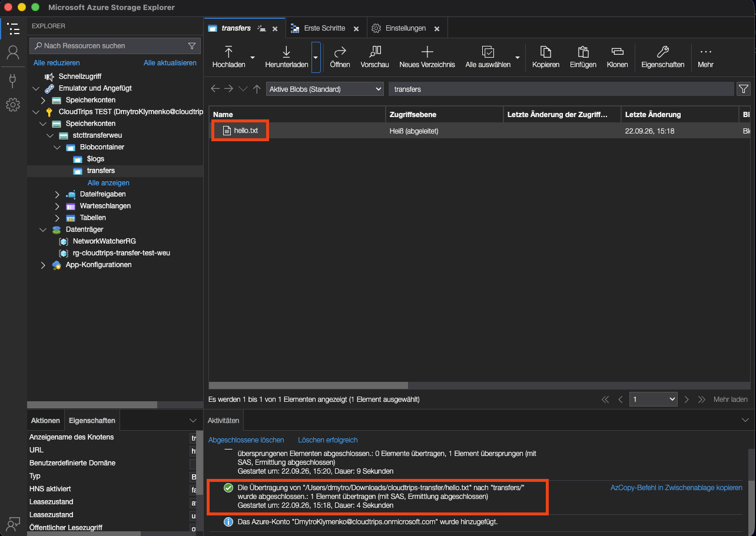Open the Explorer view in the activity bar
Viewport: 756px width, 536px height.
coord(13,28)
